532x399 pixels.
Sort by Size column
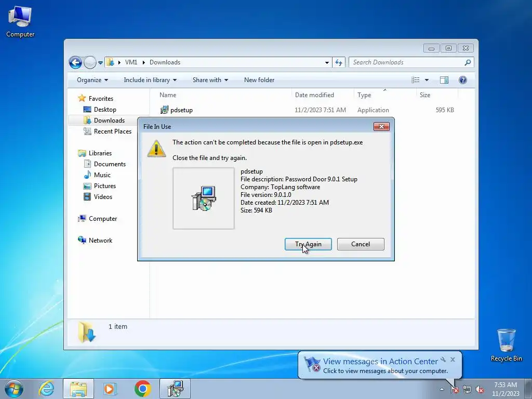click(x=436, y=95)
